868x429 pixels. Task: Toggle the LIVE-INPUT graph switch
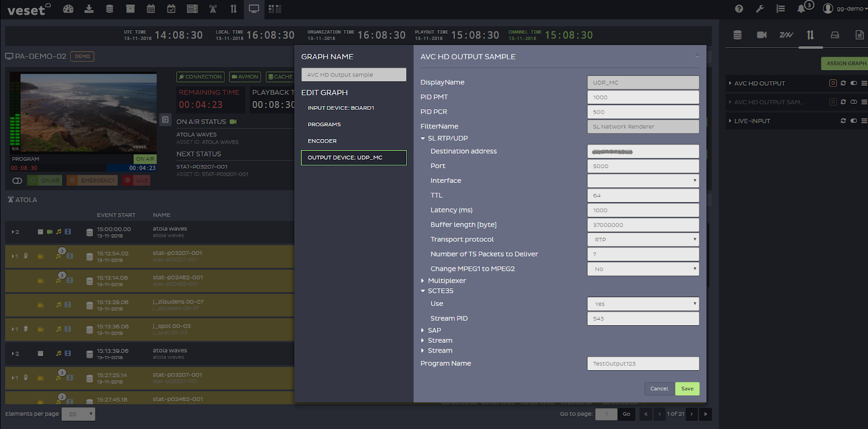tap(854, 121)
